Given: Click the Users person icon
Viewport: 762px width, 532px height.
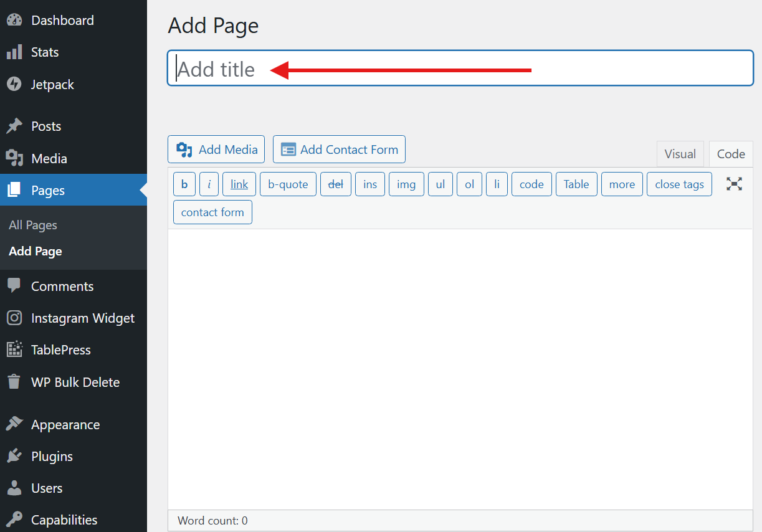Looking at the screenshot, I should point(14,488).
